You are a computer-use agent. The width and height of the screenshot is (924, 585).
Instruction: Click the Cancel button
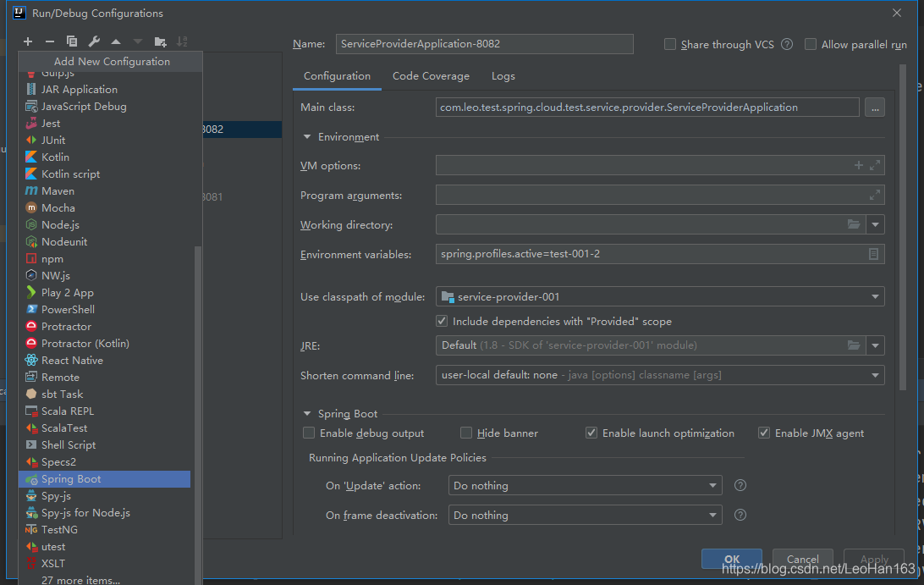[803, 559]
